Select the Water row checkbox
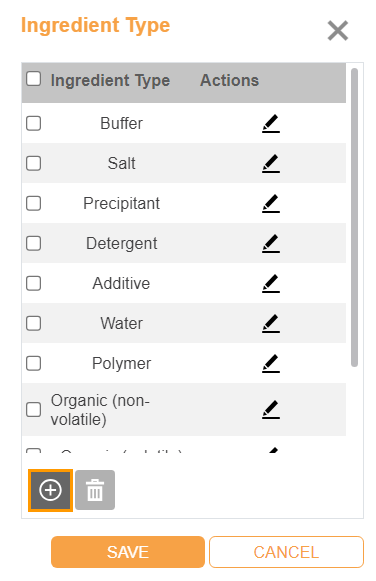This screenshot has height=581, width=376. tap(33, 323)
